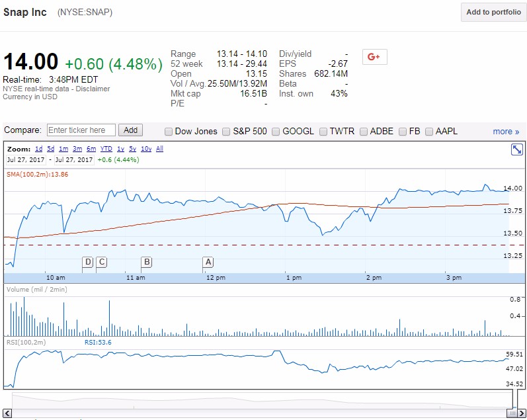The width and height of the screenshot is (527, 420).
Task: Open news marker A on chart
Action: pos(208,262)
